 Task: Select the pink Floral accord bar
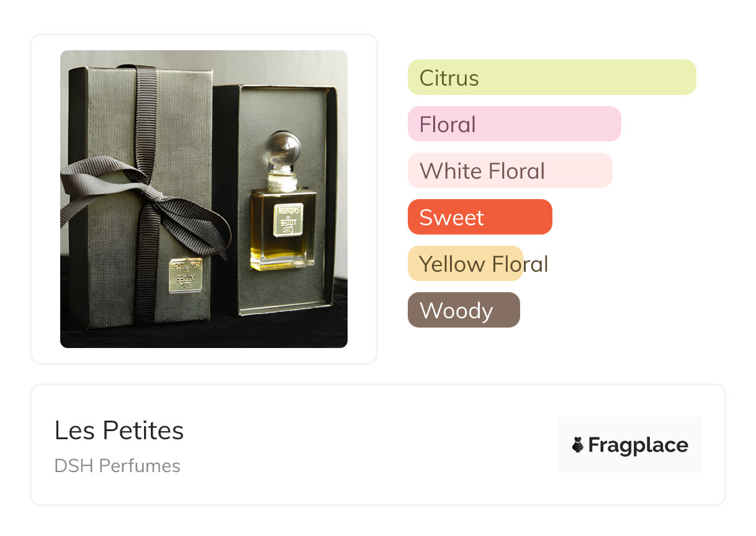pos(514,124)
